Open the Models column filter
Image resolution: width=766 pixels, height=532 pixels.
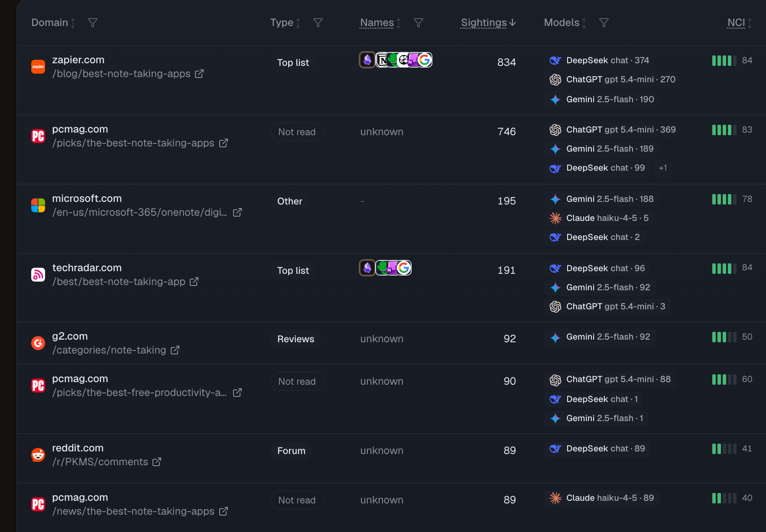604,23
